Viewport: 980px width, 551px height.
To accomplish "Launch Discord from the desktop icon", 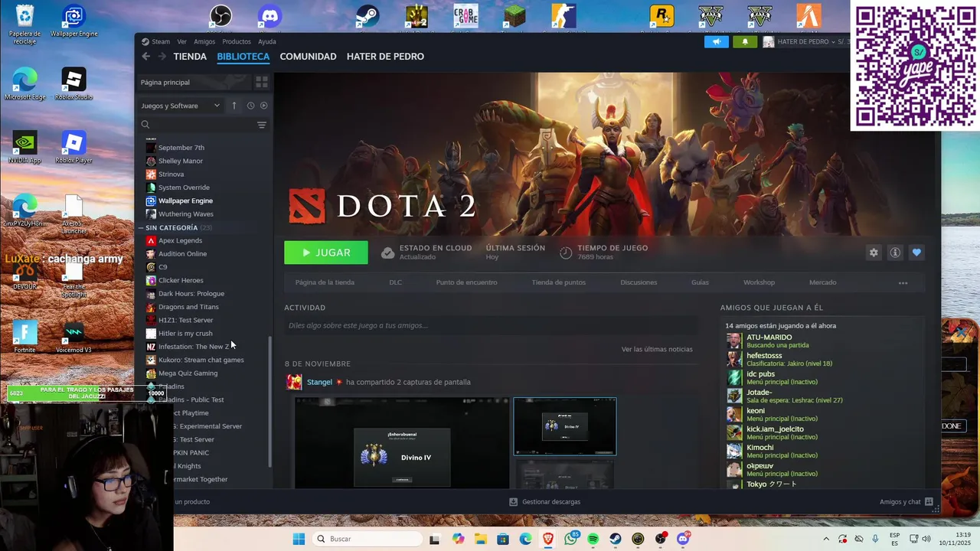I will pos(269,15).
